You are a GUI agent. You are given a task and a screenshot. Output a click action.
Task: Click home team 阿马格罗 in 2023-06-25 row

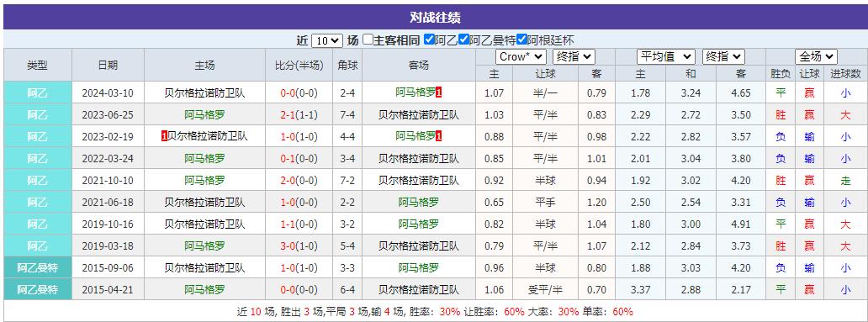(205, 115)
